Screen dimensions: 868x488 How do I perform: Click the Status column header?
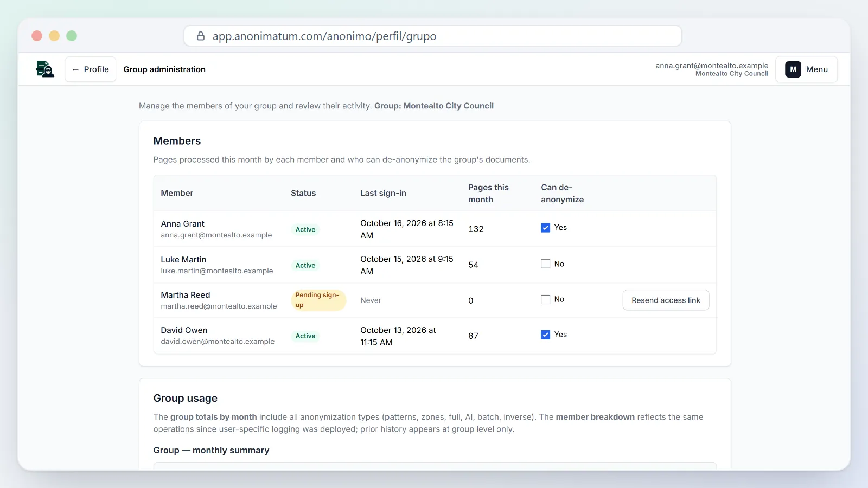303,193
